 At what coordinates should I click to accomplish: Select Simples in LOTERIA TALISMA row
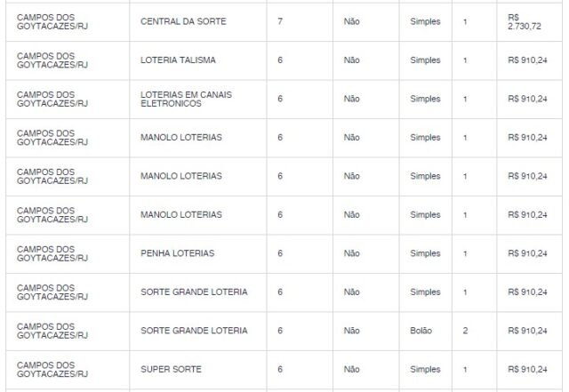pyautogui.click(x=425, y=60)
